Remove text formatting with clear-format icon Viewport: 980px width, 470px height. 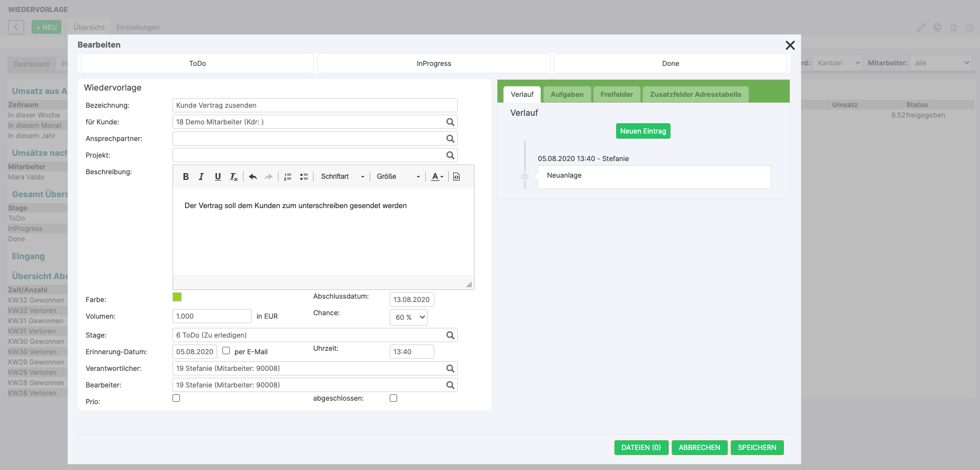pos(234,177)
